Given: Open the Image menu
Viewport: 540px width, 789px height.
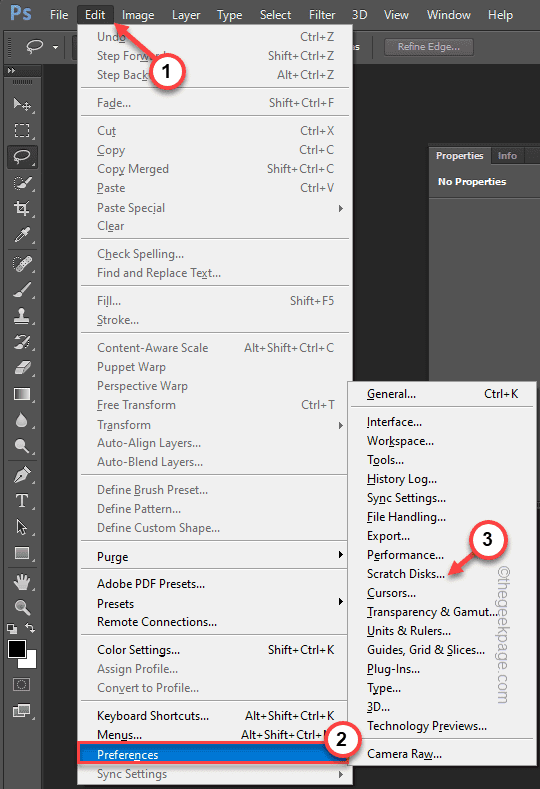Looking at the screenshot, I should point(138,15).
